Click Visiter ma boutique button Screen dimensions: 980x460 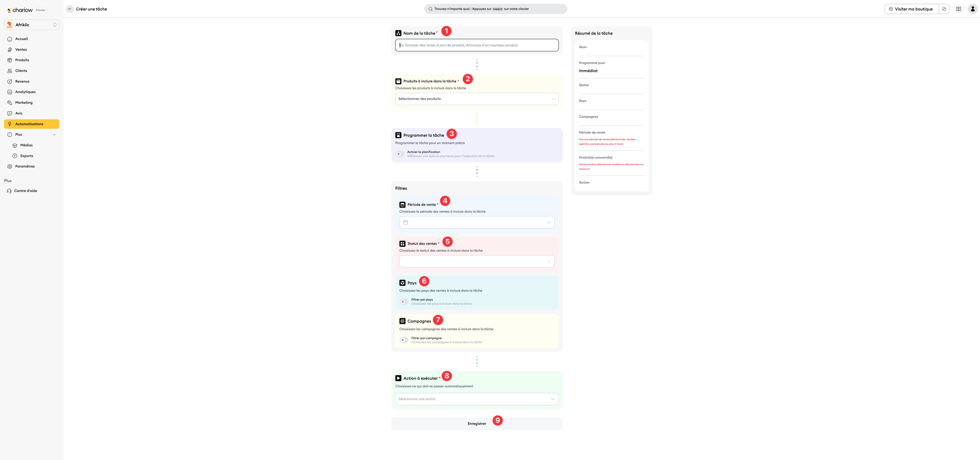tap(912, 9)
